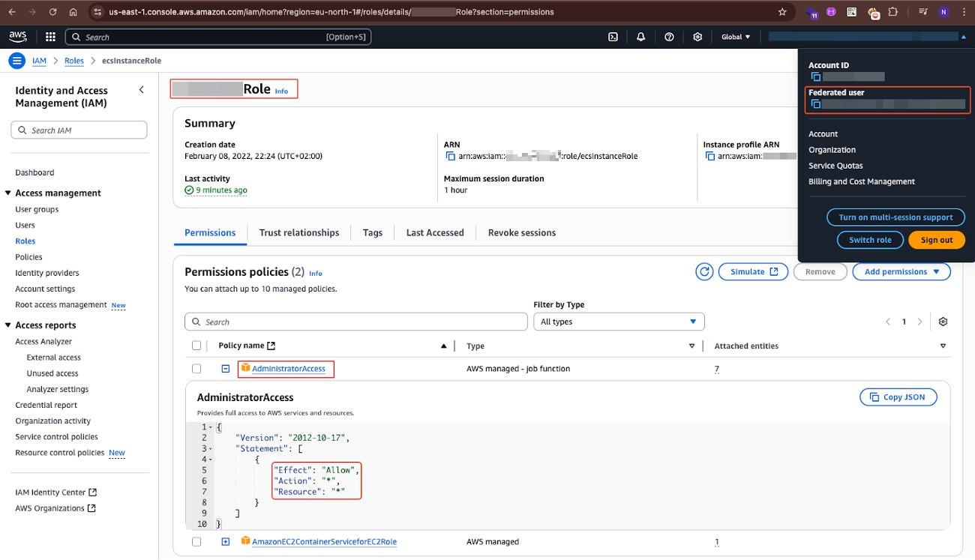Image resolution: width=975 pixels, height=560 pixels.
Task: Tick the AmazonEC2ContainerServiceforEC2Role checkbox
Action: pyautogui.click(x=196, y=541)
